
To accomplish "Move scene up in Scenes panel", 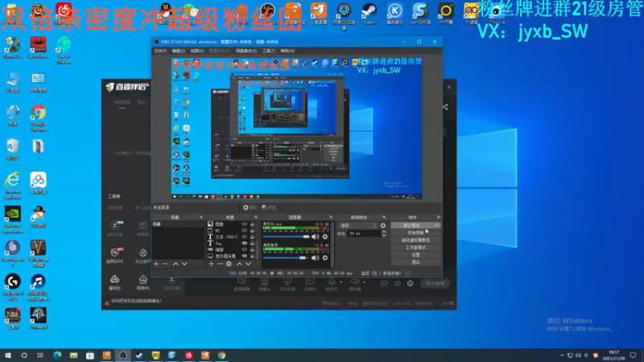I will pyautogui.click(x=175, y=264).
